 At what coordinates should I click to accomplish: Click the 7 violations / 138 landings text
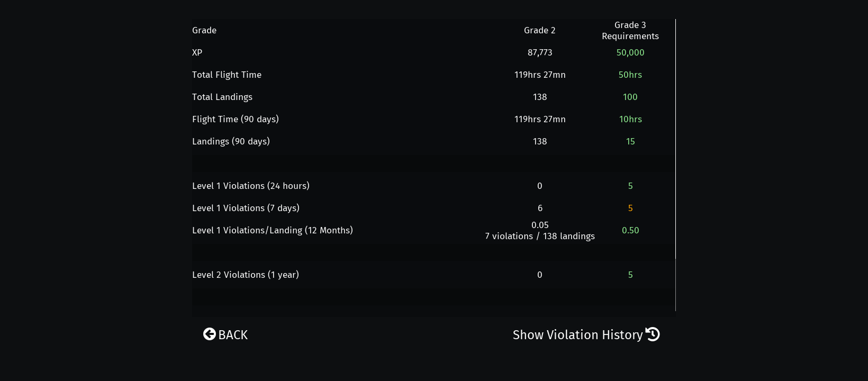(540, 236)
